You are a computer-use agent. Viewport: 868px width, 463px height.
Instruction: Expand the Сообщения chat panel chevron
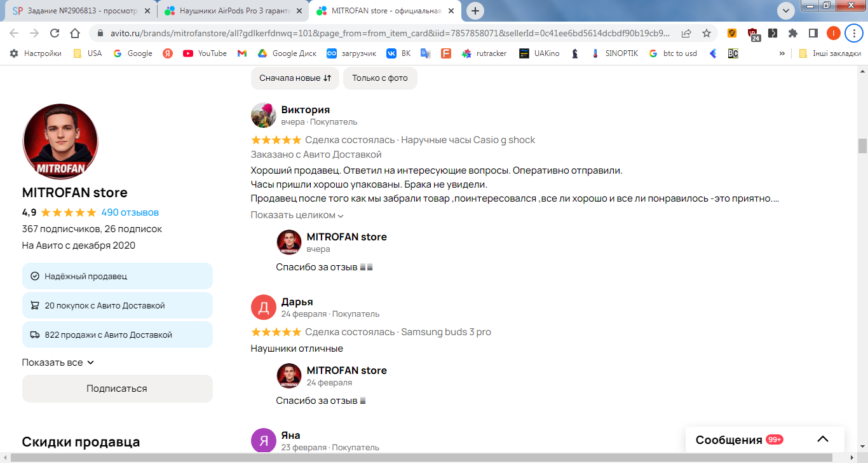[823, 439]
